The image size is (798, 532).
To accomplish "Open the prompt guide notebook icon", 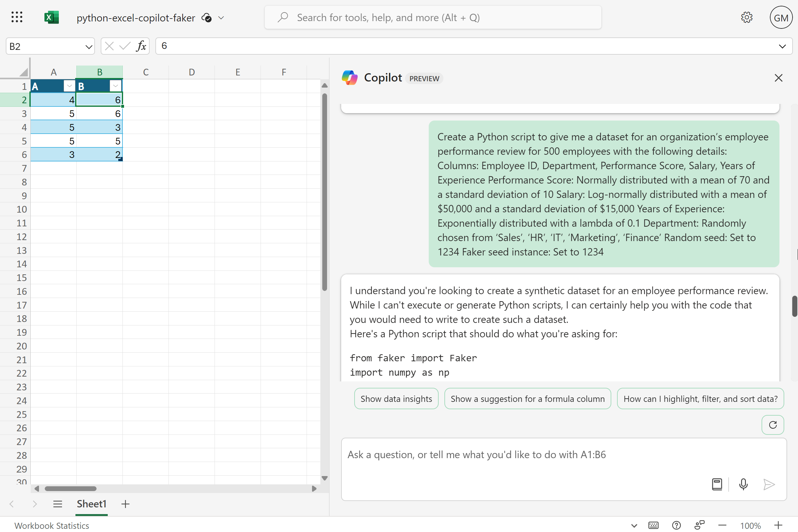I will pyautogui.click(x=716, y=484).
